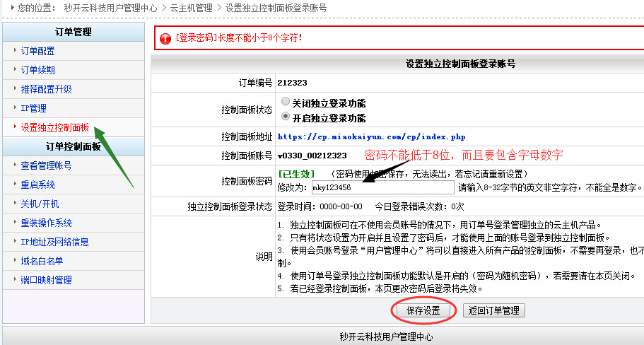Click the 保存设置 button
Viewport: 644px width, 345px height.
[423, 310]
